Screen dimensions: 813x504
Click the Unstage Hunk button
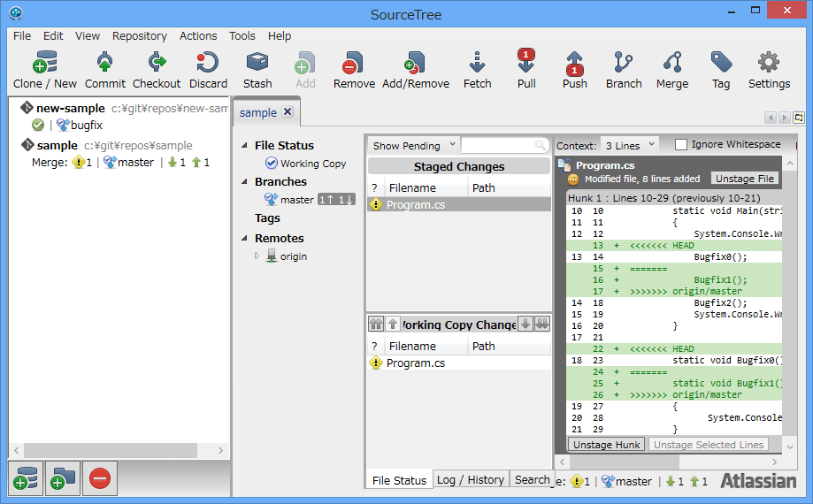point(606,445)
